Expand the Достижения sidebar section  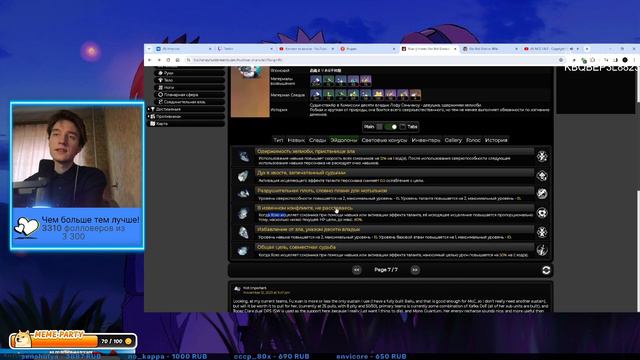186,109
